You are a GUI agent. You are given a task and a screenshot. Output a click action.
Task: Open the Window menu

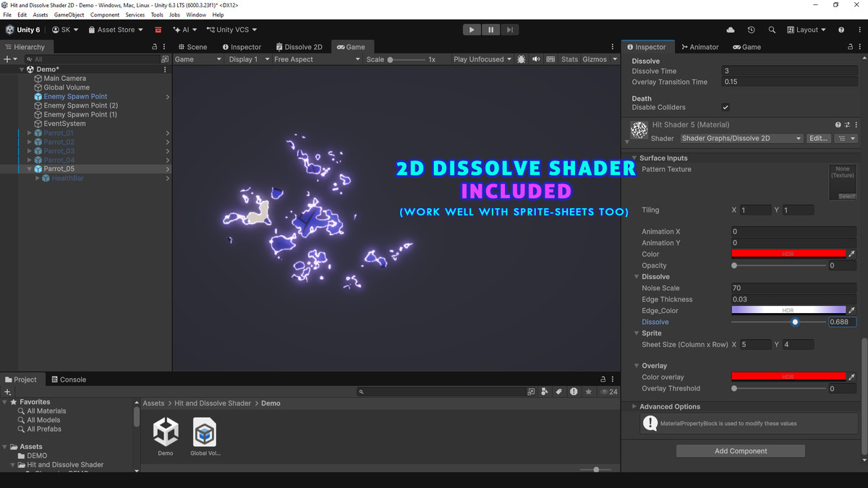196,14
